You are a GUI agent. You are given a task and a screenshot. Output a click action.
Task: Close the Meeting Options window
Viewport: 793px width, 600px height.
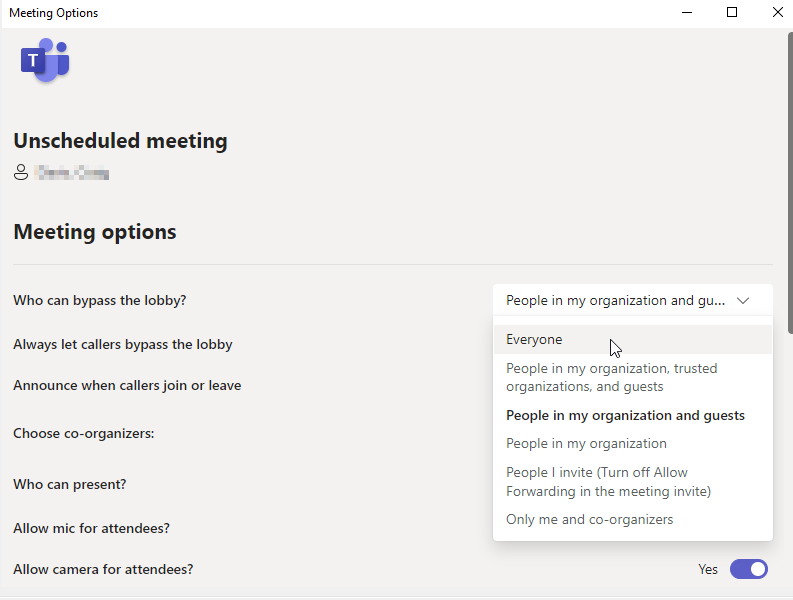pyautogui.click(x=777, y=13)
